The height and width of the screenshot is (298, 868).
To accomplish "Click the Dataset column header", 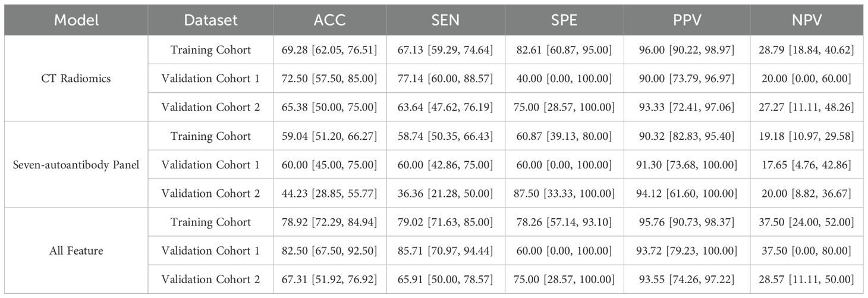I will 210,20.
